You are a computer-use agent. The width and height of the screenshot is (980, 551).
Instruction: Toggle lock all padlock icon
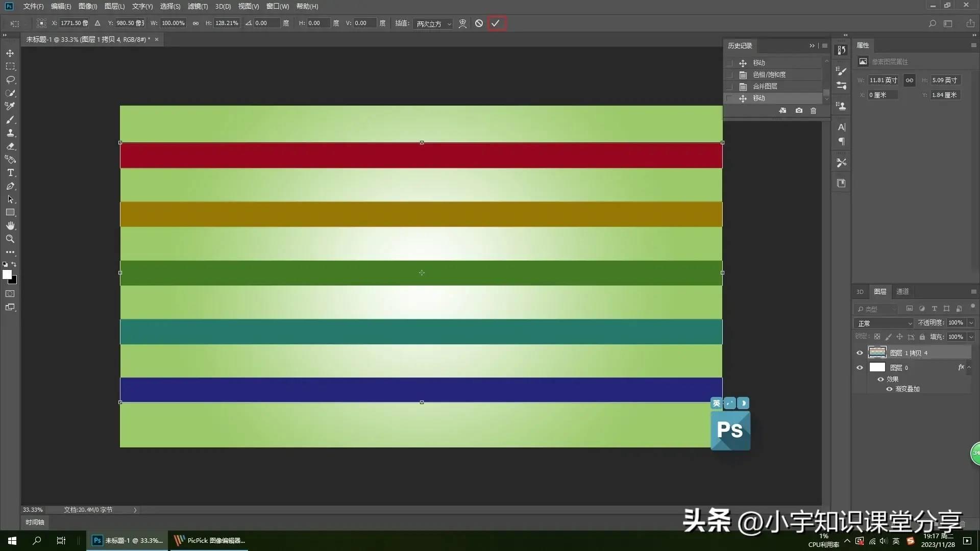[922, 337]
